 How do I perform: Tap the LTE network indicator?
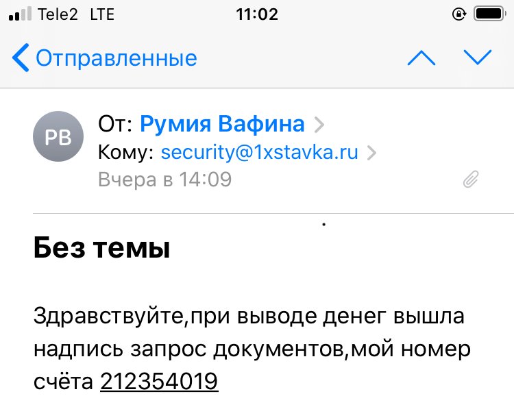coord(103,14)
